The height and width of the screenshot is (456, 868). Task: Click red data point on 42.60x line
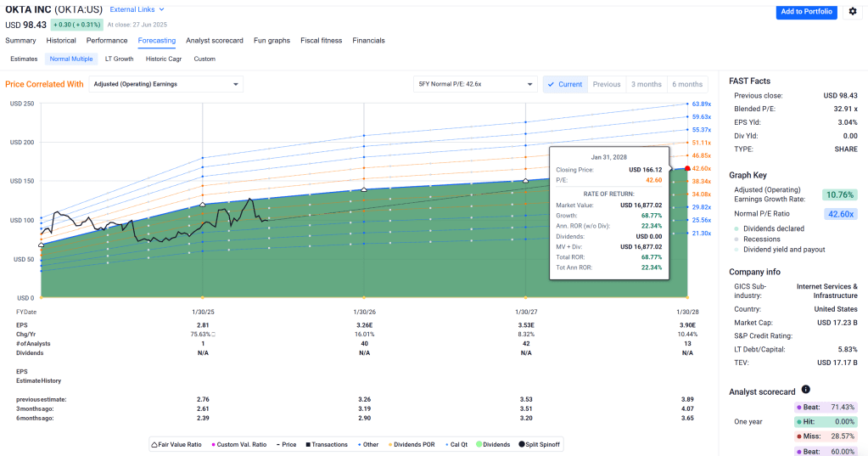point(686,169)
